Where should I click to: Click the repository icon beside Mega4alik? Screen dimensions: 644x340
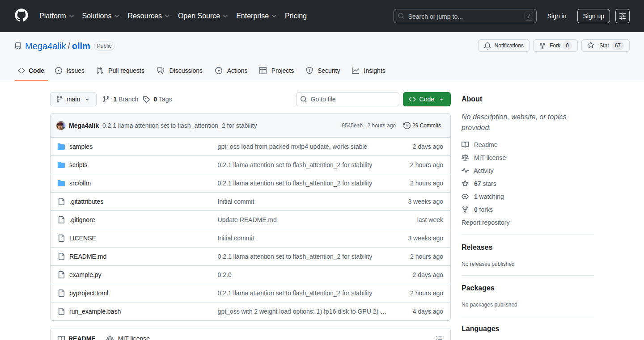tap(18, 46)
